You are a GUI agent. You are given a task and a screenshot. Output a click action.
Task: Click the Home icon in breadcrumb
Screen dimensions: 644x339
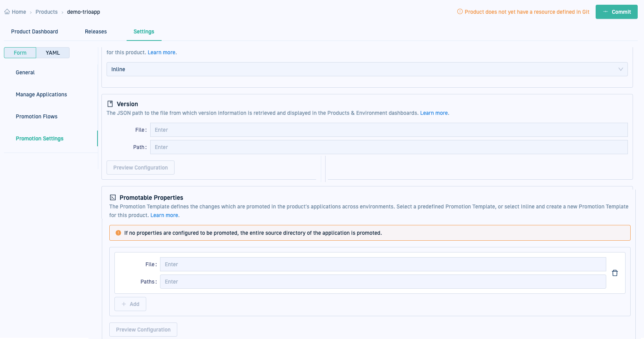click(x=7, y=12)
